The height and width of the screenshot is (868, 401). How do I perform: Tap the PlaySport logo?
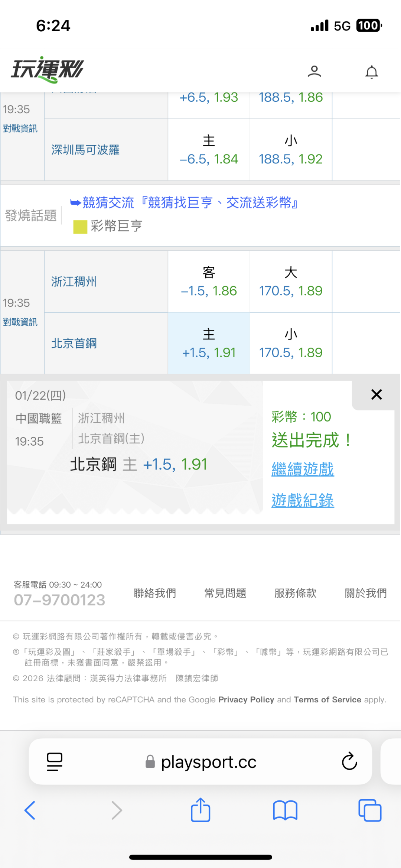(48, 69)
